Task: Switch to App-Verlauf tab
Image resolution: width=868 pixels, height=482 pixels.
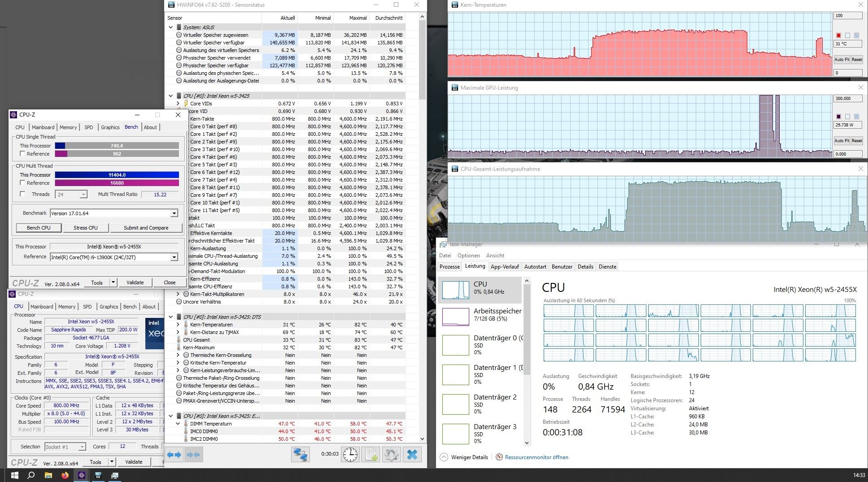Action: (x=505, y=267)
